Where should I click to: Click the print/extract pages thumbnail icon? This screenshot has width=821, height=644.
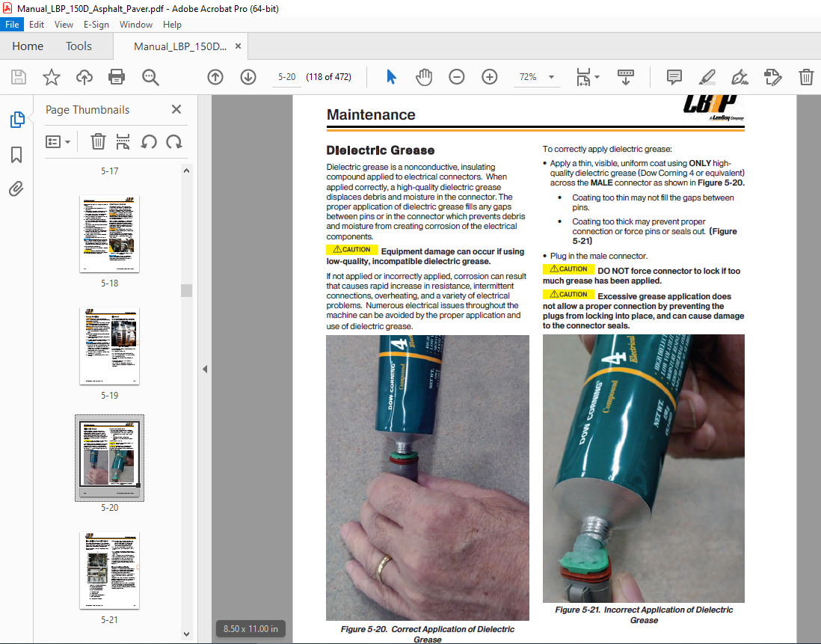(123, 142)
